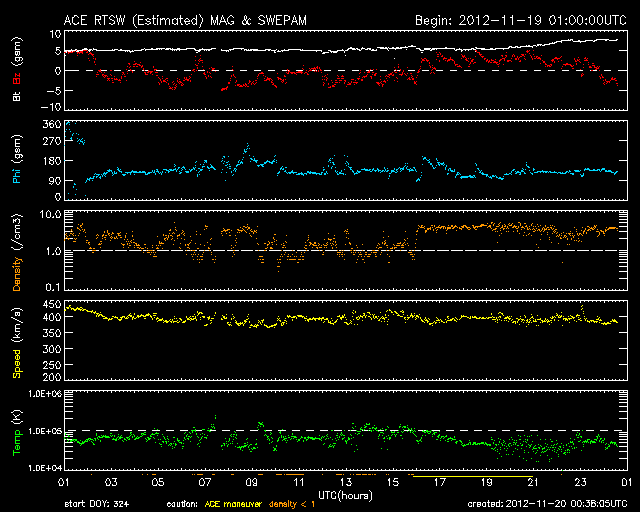Image resolution: width=640 pixels, height=512 pixels.
Task: Click the "1.0E+04" tick on the Temp panel
Action: 45,468
